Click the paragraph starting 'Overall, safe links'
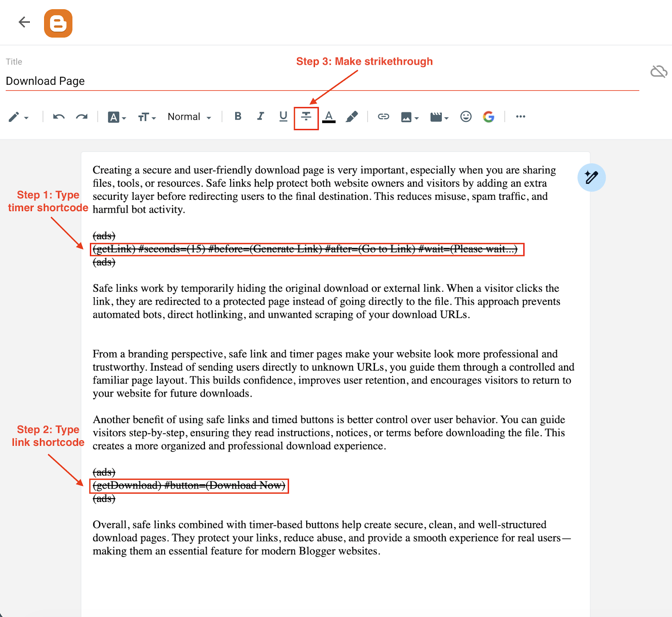The image size is (672, 617). (332, 538)
